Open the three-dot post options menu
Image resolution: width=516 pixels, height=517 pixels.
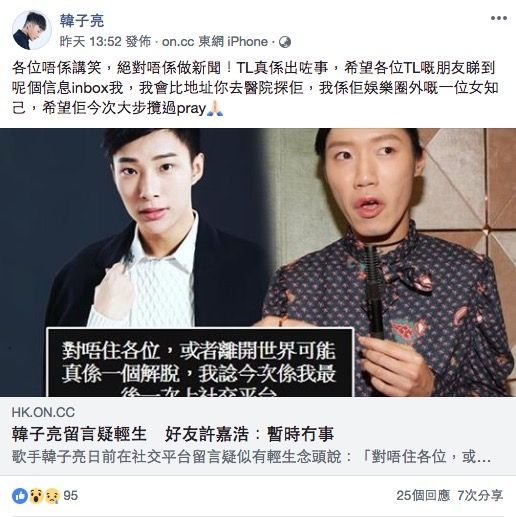tap(499, 18)
